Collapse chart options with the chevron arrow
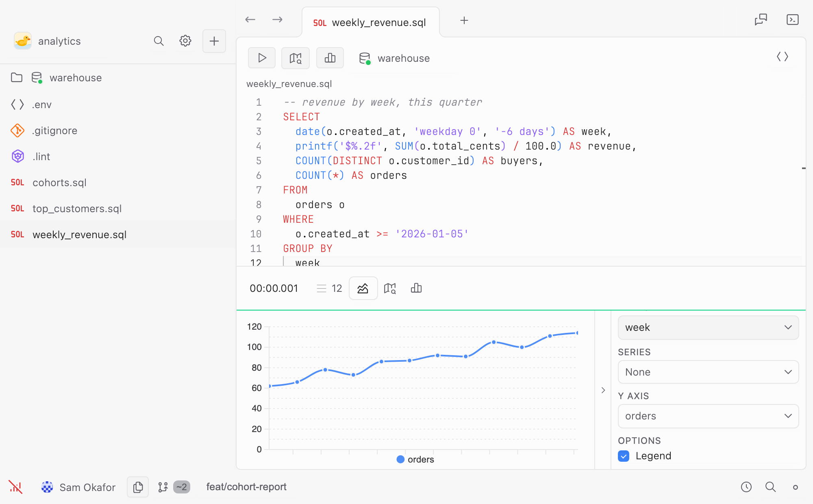The image size is (813, 504). tap(603, 390)
